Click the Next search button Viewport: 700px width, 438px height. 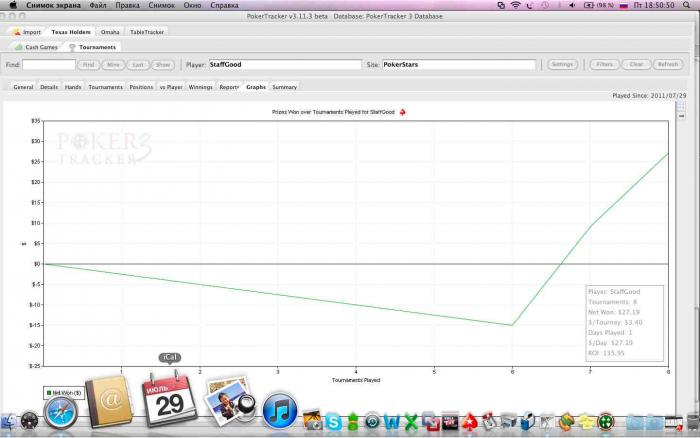[x=113, y=65]
